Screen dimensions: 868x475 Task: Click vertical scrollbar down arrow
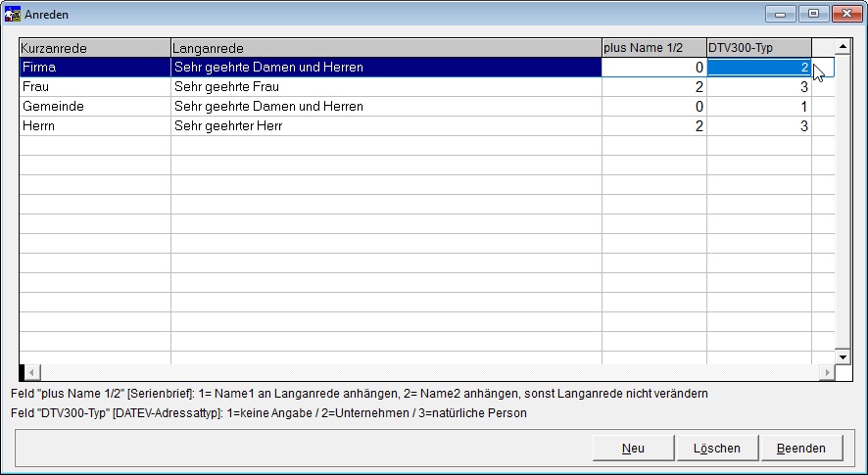tap(844, 357)
